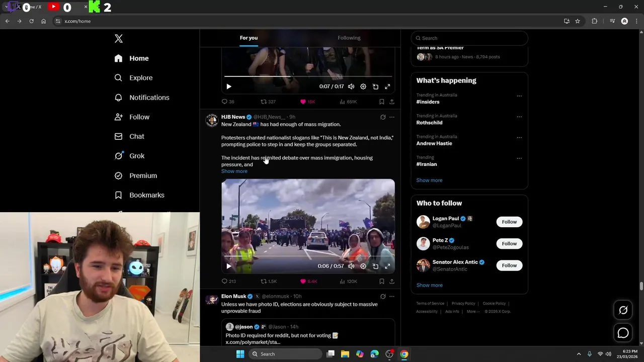This screenshot has width=644, height=362.
Task: Open the floating chat messages button
Action: click(623, 333)
